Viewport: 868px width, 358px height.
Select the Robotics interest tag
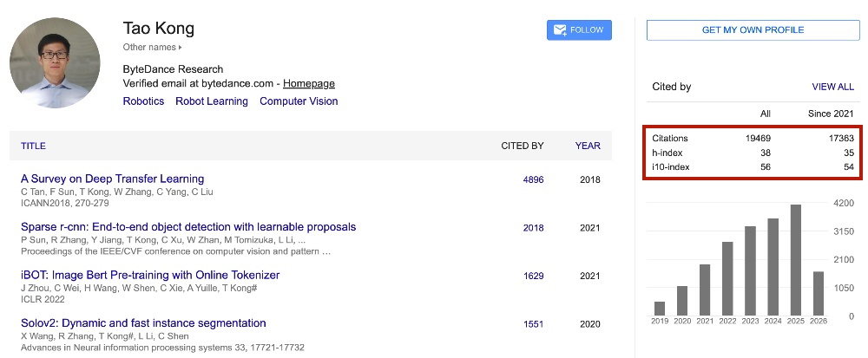pyautogui.click(x=143, y=101)
